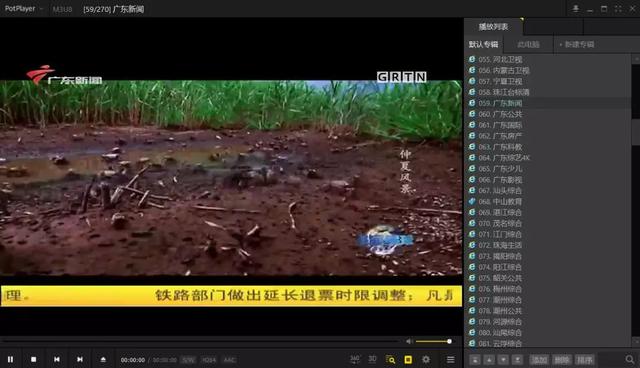Open the PotPlayer main menu dropdown
This screenshot has width=640, height=368.
[x=23, y=9]
